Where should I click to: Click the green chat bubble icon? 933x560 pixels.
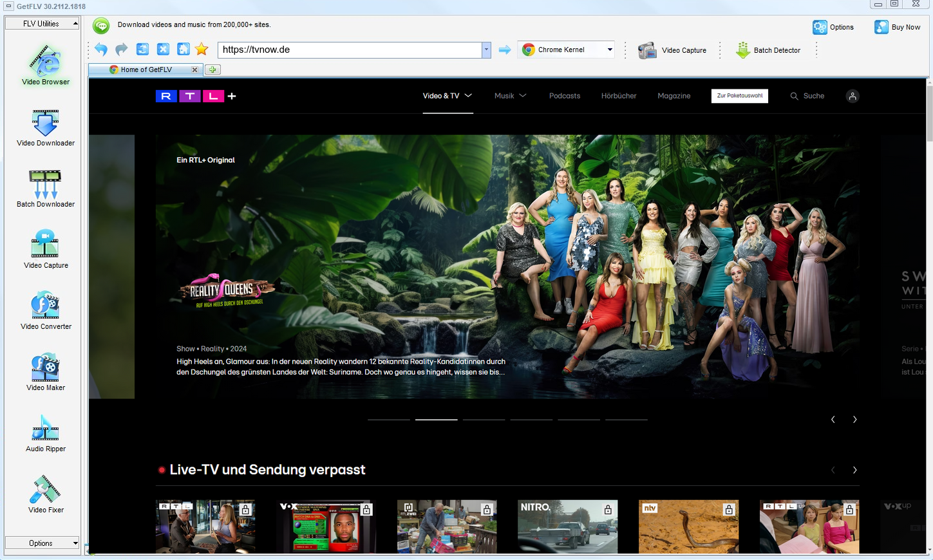101,26
